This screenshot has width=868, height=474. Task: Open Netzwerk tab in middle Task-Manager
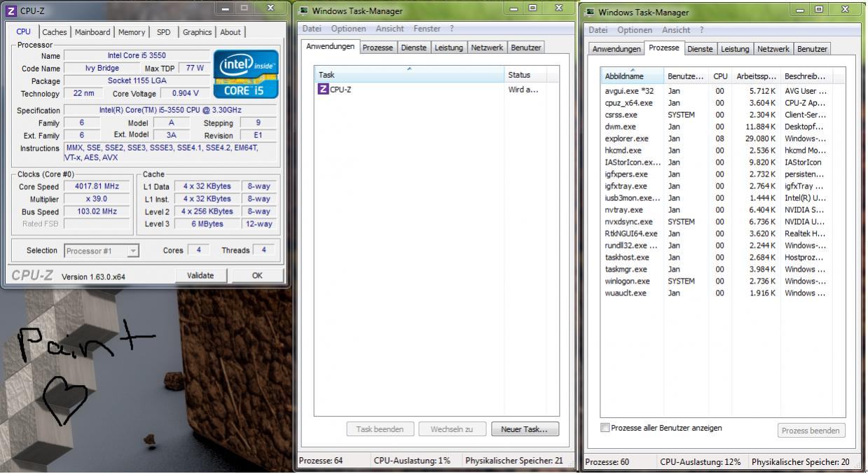pos(487,48)
